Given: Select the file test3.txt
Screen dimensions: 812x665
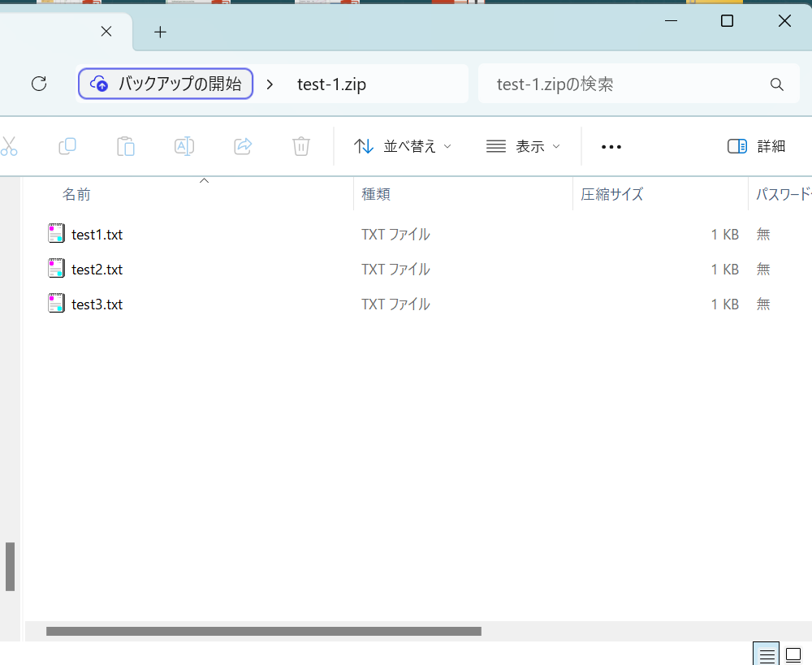Looking at the screenshot, I should pyautogui.click(x=97, y=304).
